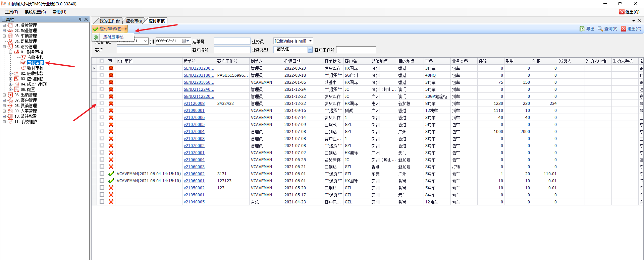
Task: Open waybill link SEND2203230...
Action: [199, 68]
